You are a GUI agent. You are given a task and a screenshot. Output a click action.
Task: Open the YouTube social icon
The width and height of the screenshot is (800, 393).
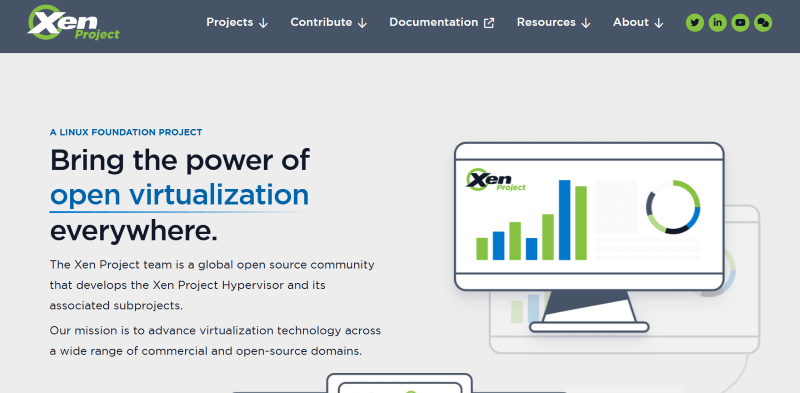click(x=740, y=22)
